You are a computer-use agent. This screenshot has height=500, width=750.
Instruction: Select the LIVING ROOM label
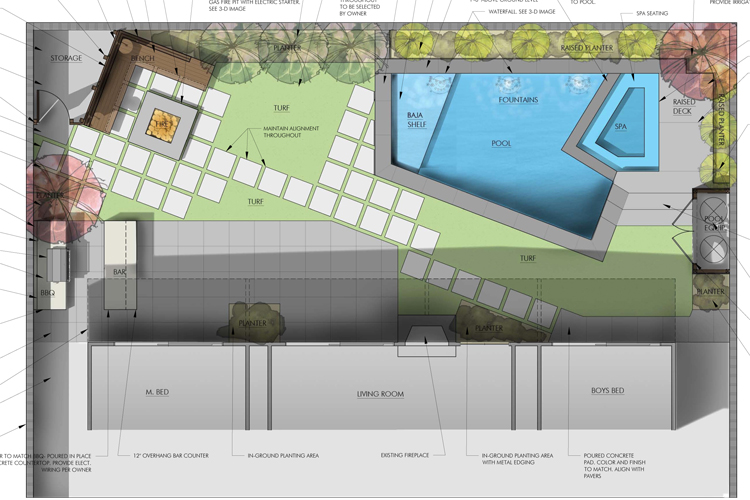click(380, 394)
